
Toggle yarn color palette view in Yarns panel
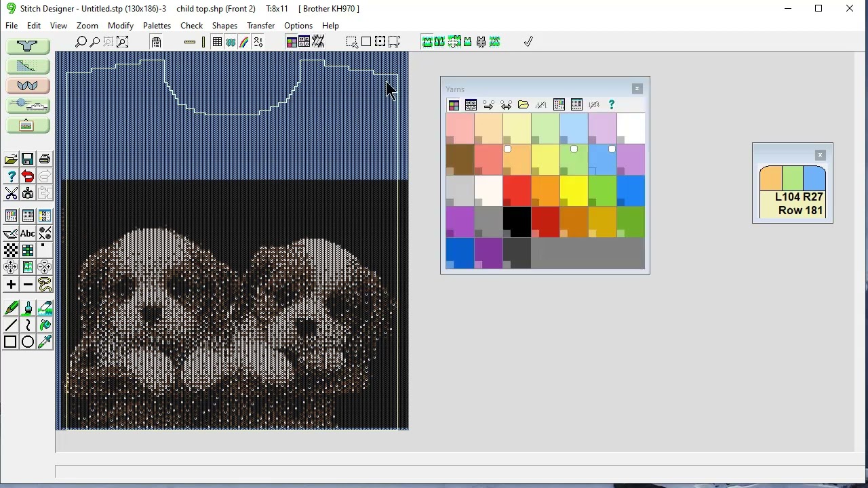[x=454, y=105]
